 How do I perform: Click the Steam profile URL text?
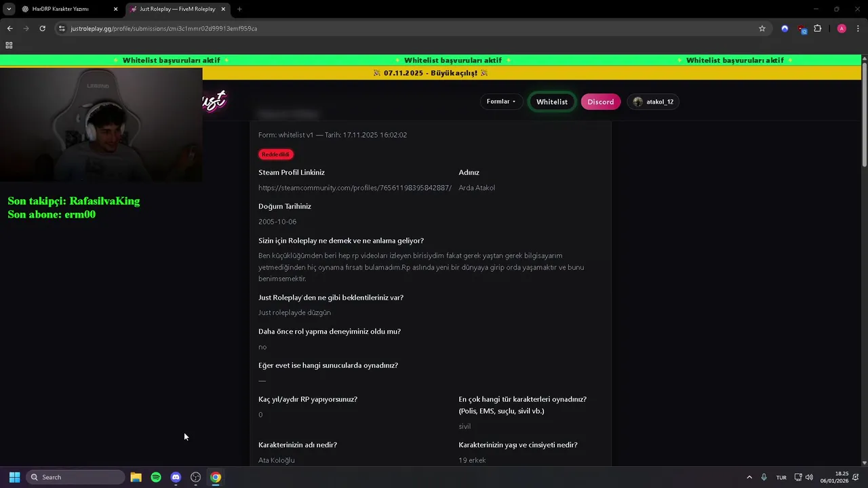tap(355, 188)
